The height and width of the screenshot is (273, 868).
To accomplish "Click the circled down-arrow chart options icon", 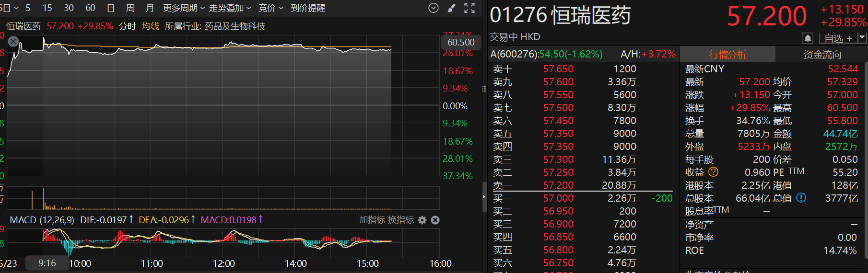I will 433,8.
